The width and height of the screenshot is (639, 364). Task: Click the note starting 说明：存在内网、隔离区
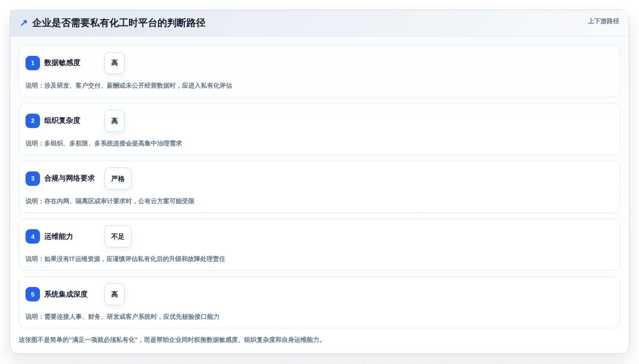(110, 201)
